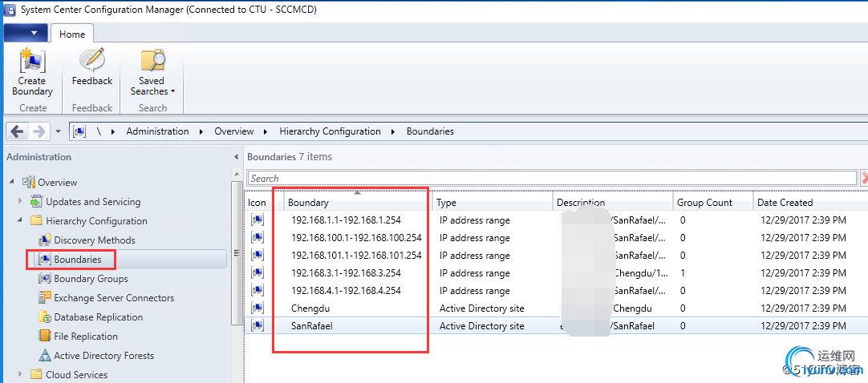The image size is (868, 383).
Task: Collapse the Administration navigation pane
Action: (x=237, y=158)
